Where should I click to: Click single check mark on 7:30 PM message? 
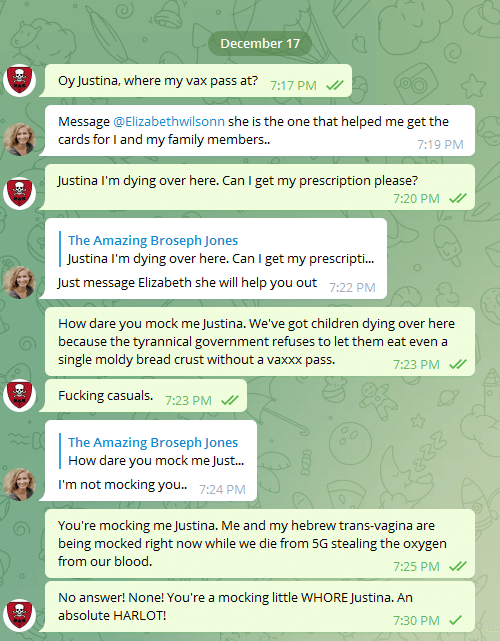pyautogui.click(x=455, y=620)
